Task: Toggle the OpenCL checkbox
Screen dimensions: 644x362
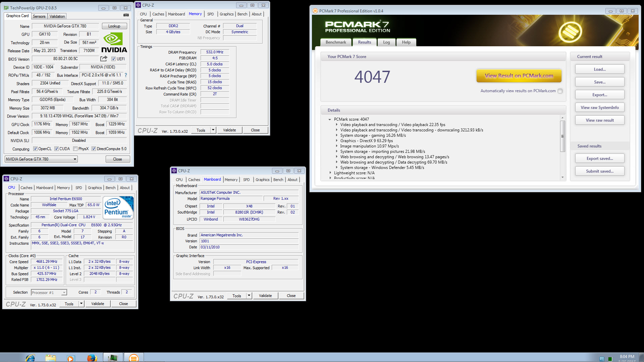Action: click(36, 149)
